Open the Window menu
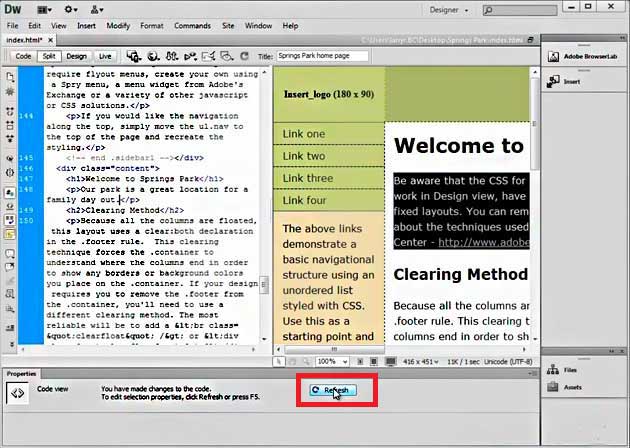This screenshot has width=630, height=448. click(x=258, y=26)
